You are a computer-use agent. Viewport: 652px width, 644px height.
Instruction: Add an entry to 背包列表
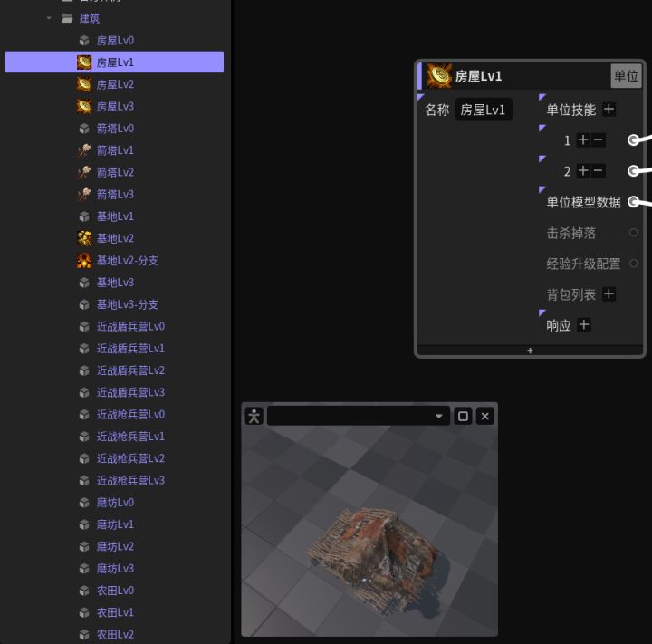tap(609, 294)
